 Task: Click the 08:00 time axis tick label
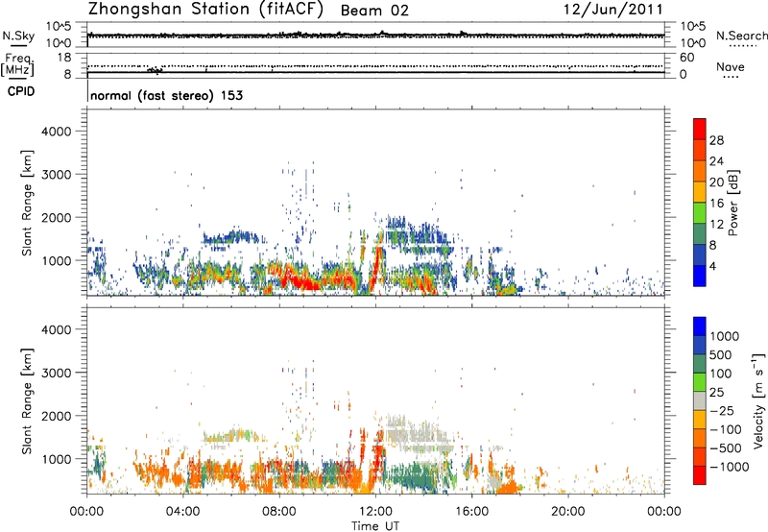279,512
